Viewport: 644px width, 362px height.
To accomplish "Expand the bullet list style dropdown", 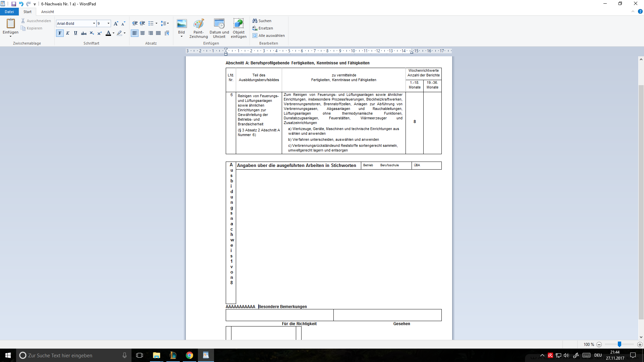I will pos(156,23).
